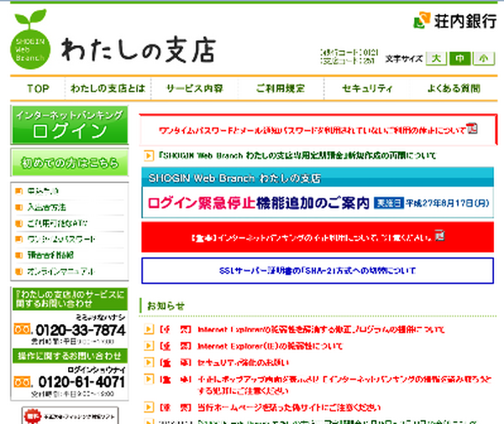Image resolution: width=504 pixels, height=424 pixels.
Task: Click orange bullet icon of fifth sidebar link
Action: tap(18, 255)
